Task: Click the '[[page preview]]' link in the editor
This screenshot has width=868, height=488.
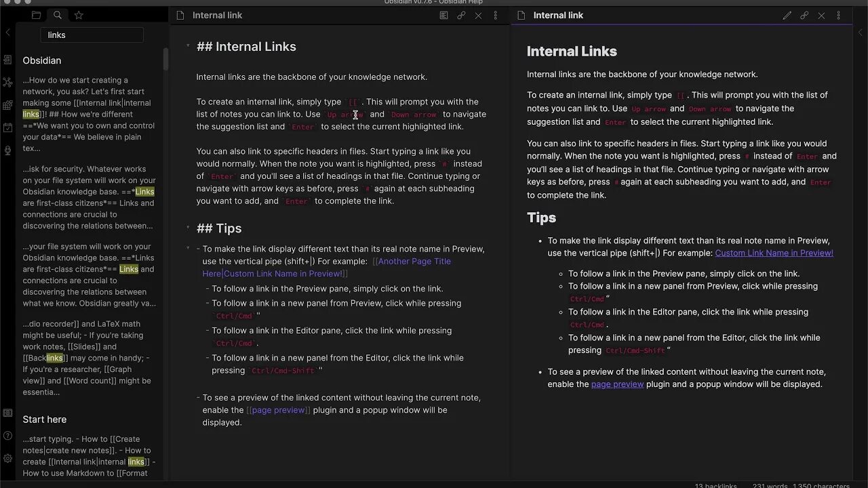Action: (279, 410)
